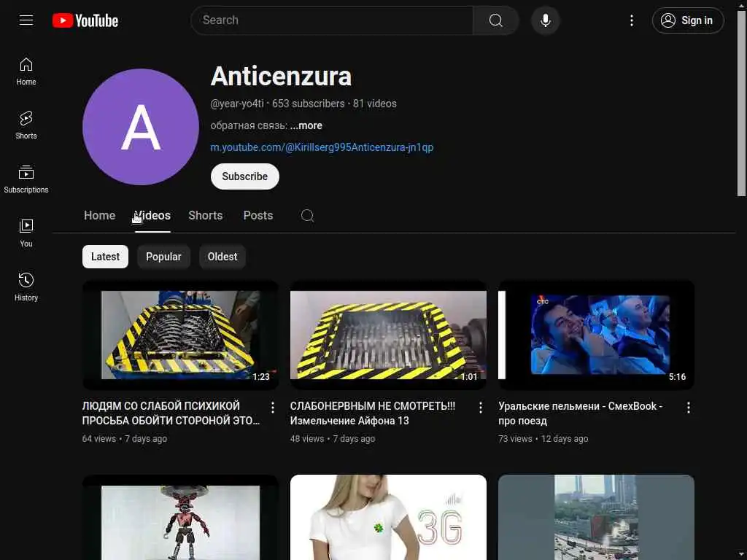Open Subscriptions in the sidebar
Viewport: 747px width, 560px height.
[x=26, y=179]
